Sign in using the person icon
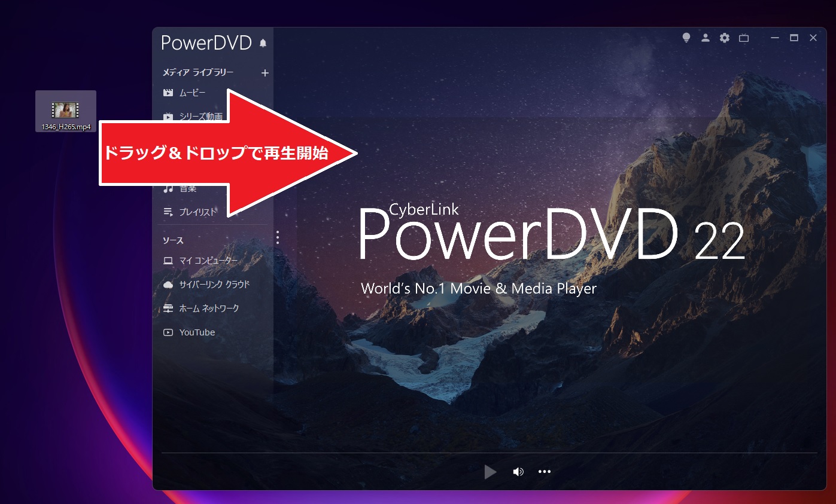Viewport: 836px width, 504px height. [x=706, y=38]
